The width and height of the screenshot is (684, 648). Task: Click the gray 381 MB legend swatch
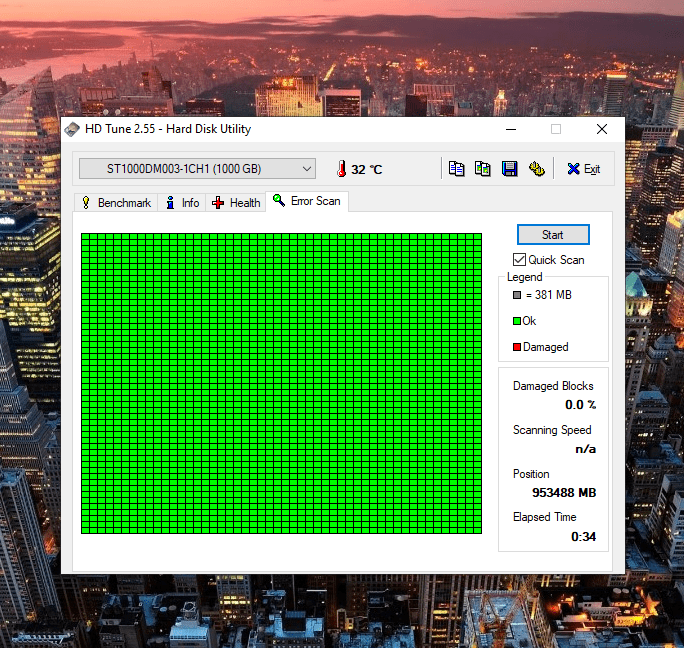pos(517,295)
